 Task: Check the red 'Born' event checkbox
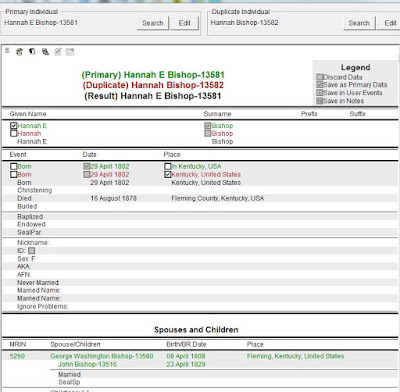[13, 174]
